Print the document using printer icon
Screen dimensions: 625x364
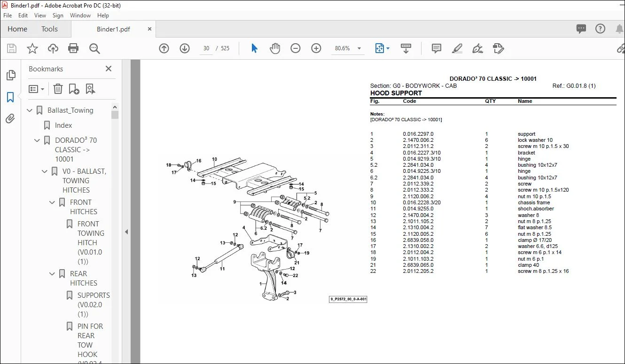pyautogui.click(x=73, y=48)
